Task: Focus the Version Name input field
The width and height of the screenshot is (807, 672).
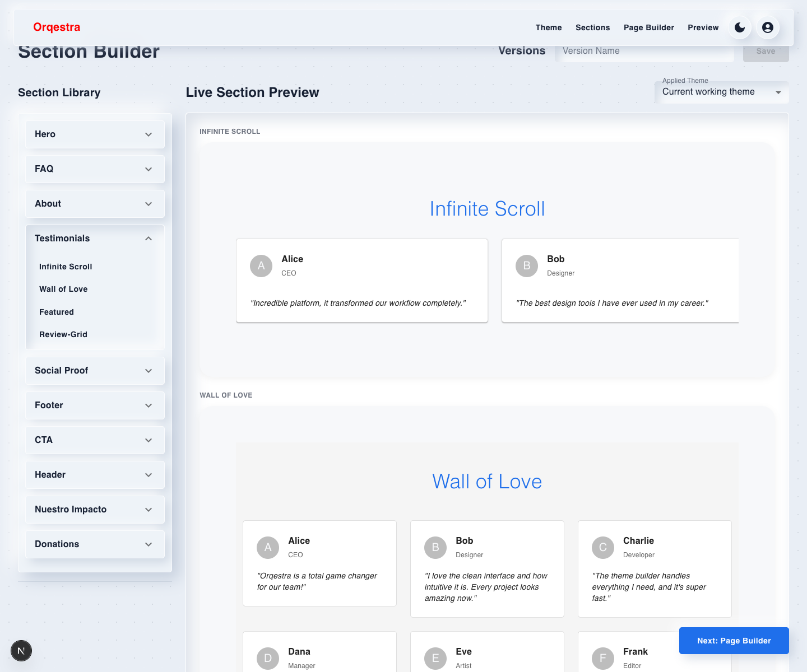Action: pyautogui.click(x=644, y=51)
